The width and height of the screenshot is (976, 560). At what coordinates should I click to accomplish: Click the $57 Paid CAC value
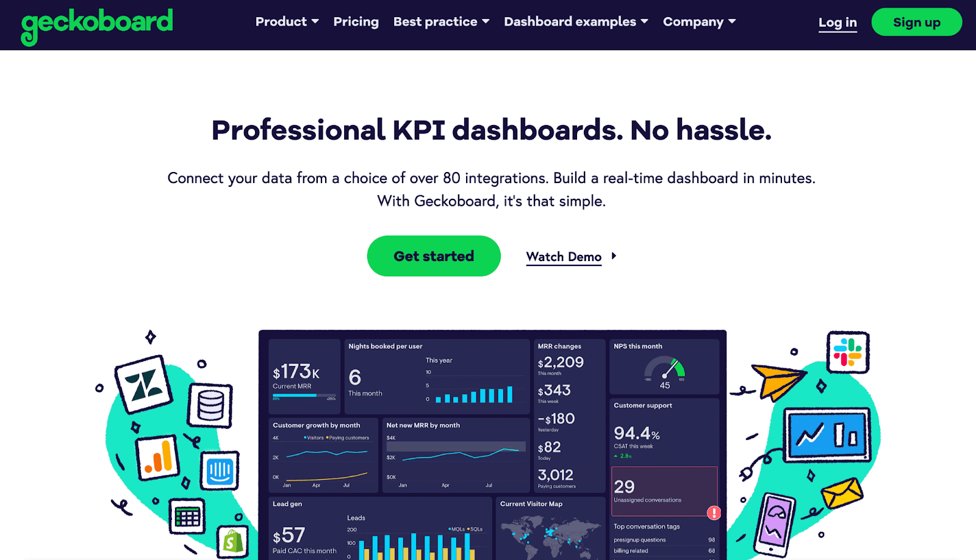(x=289, y=536)
